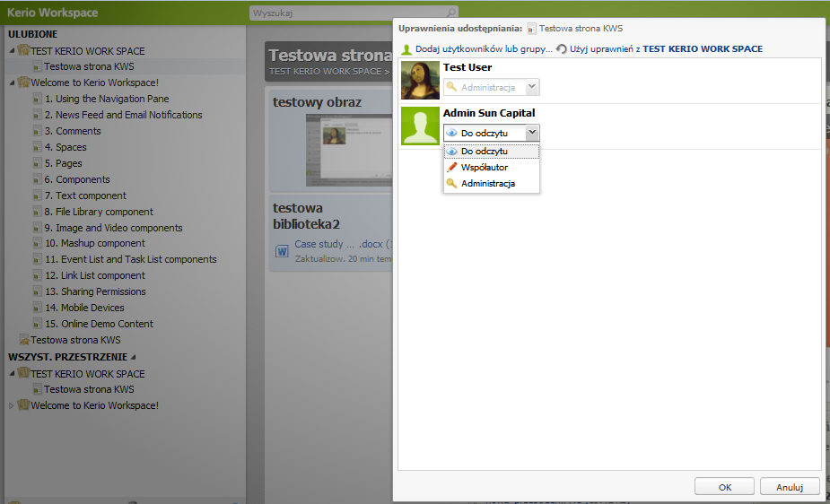Viewport: 830px width, 504px height.
Task: Open 6. Components page
Action: pos(77,179)
